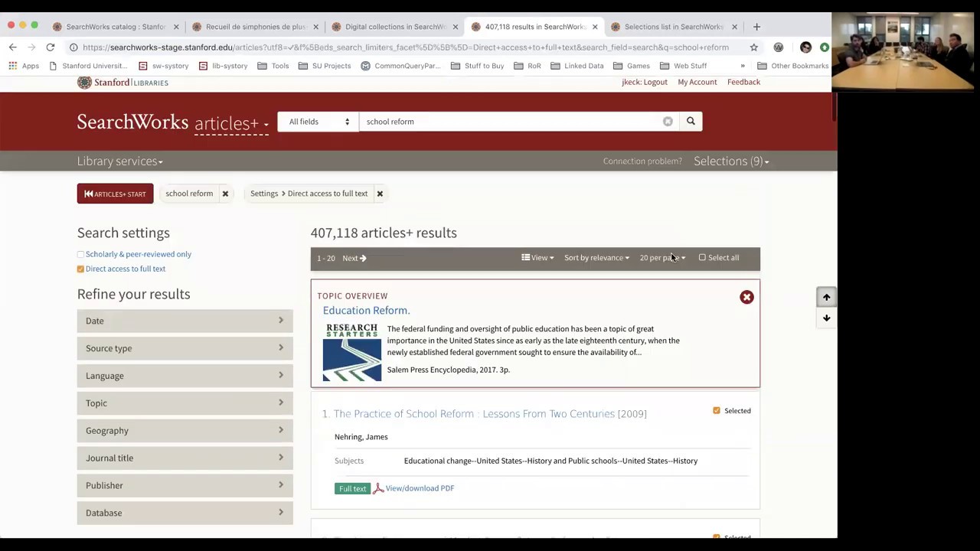Open the View dropdown
The image size is (980, 551).
[x=537, y=258]
